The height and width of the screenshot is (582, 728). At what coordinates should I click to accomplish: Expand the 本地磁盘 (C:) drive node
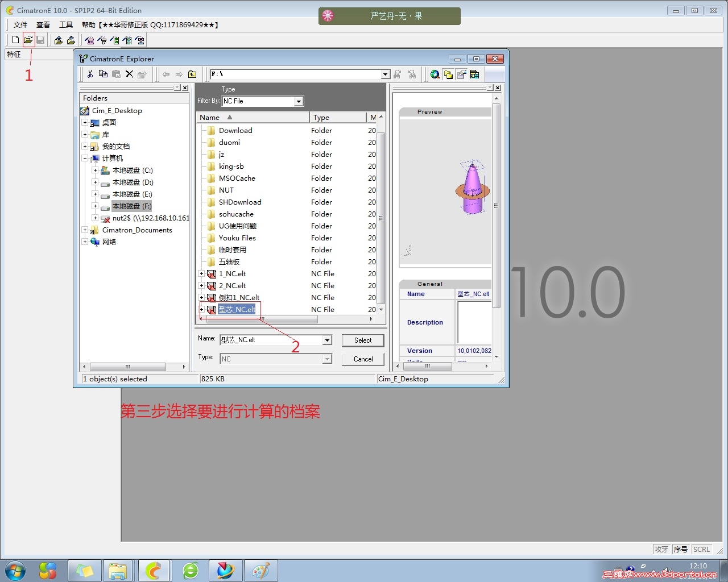point(95,171)
